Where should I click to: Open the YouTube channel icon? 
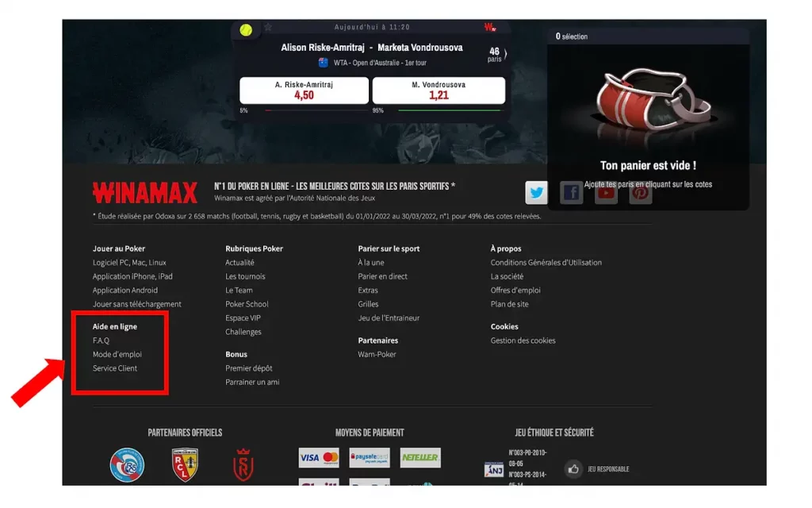605,192
